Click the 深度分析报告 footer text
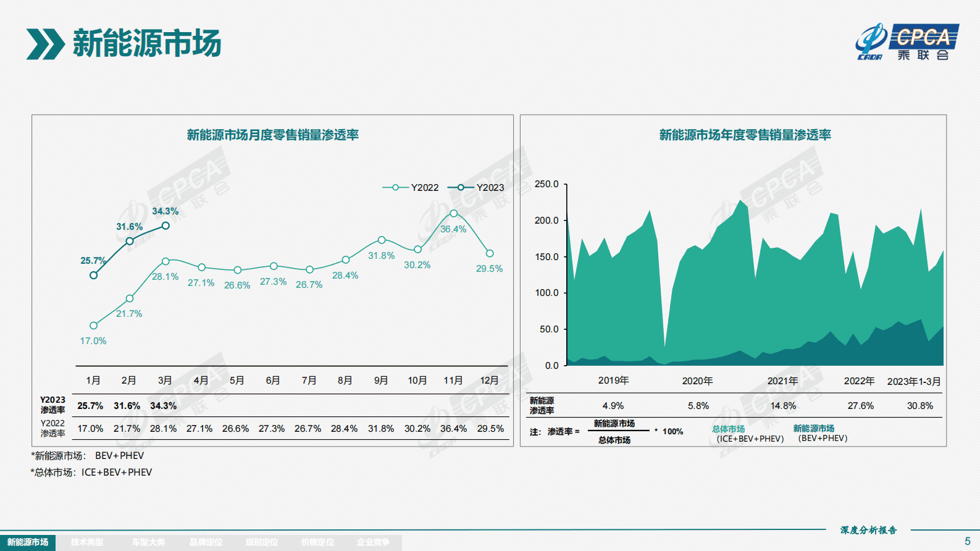Image resolution: width=980 pixels, height=551 pixels. click(868, 530)
